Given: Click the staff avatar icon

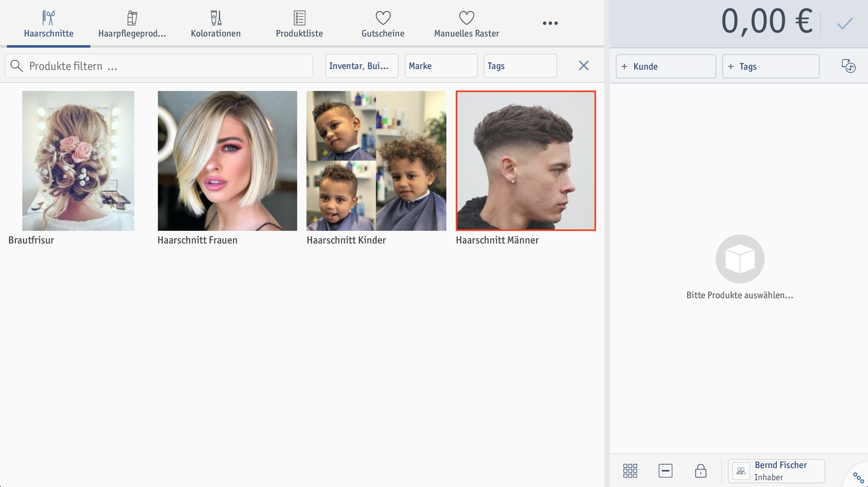Looking at the screenshot, I should click(x=741, y=471).
